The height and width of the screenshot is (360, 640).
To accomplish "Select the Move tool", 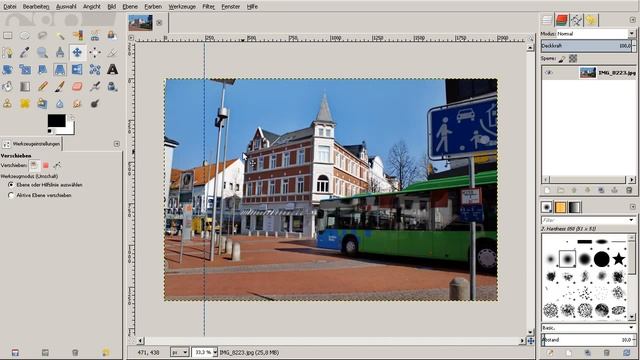I will pos(77,53).
